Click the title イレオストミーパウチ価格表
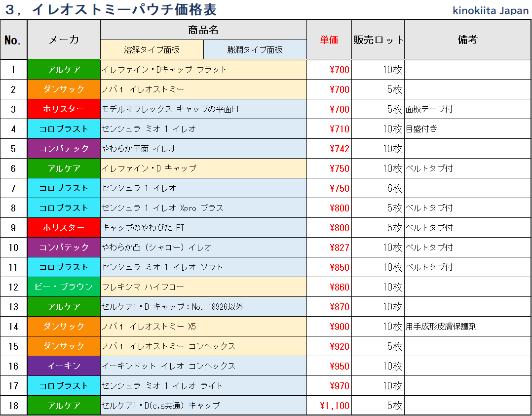The image size is (532, 416). (124, 9)
